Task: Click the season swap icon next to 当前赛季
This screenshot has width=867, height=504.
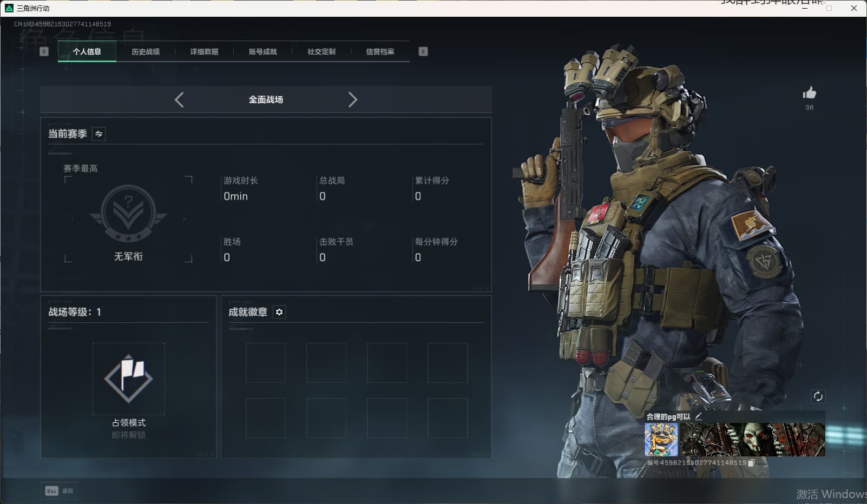Action: (98, 134)
